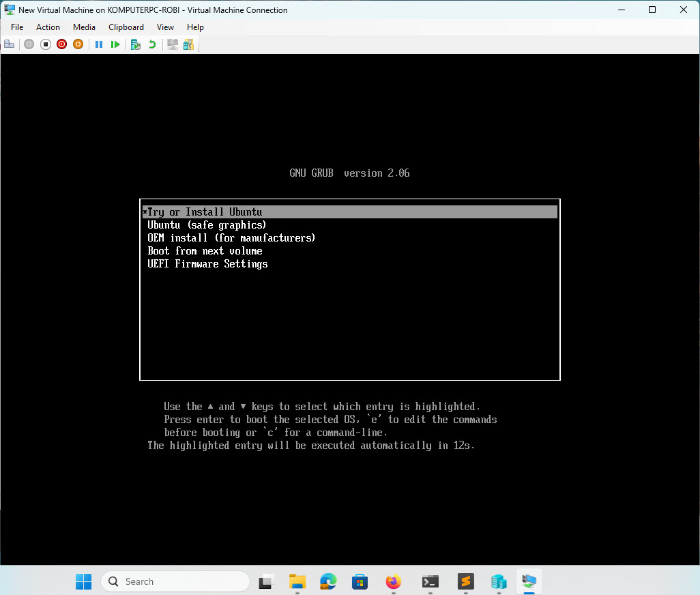Open Hyper-V Manager from the taskbar
The height and width of the screenshot is (595, 700).
[x=498, y=581]
